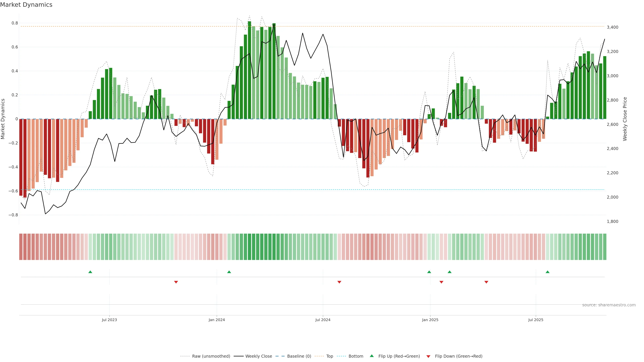Click the first red flip-down triangle before Jan 2024
The image size is (644, 362).
click(x=176, y=282)
